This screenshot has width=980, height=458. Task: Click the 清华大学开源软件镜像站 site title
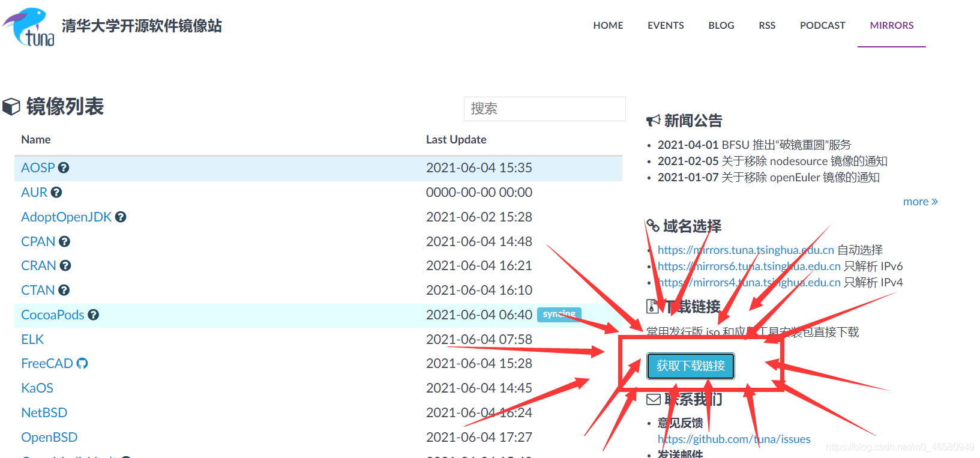point(142,26)
